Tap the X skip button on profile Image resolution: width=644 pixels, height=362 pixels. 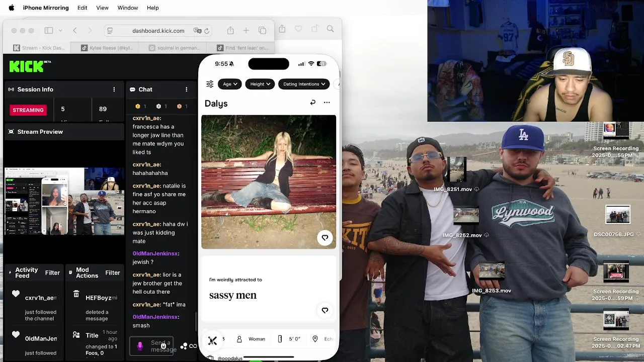coord(212,341)
